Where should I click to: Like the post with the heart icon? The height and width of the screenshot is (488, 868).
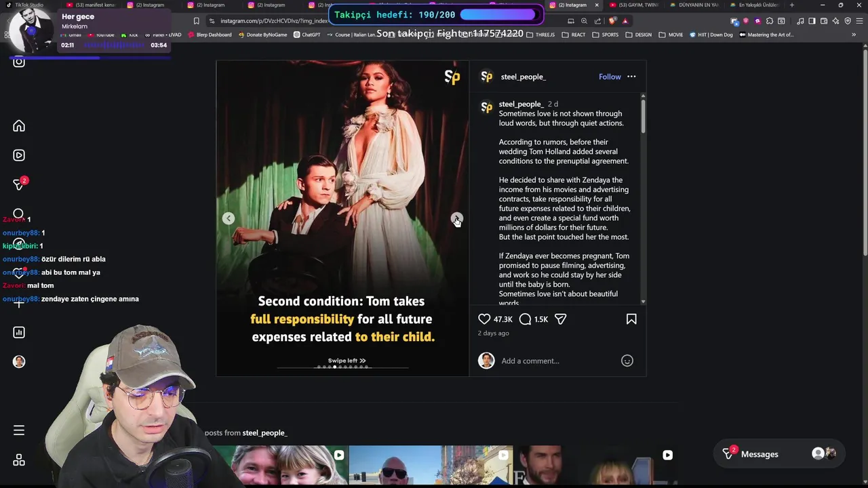(x=484, y=319)
